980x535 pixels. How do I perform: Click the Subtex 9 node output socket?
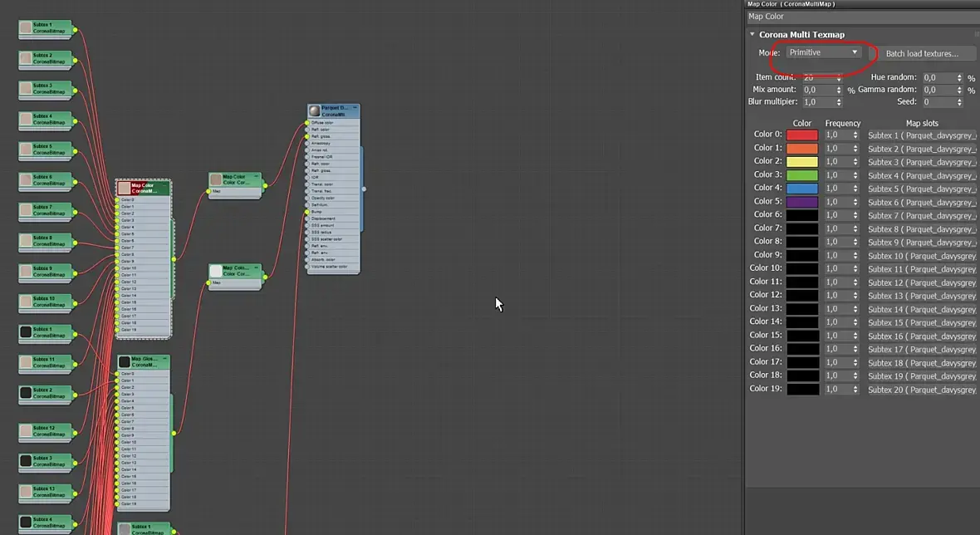point(75,273)
